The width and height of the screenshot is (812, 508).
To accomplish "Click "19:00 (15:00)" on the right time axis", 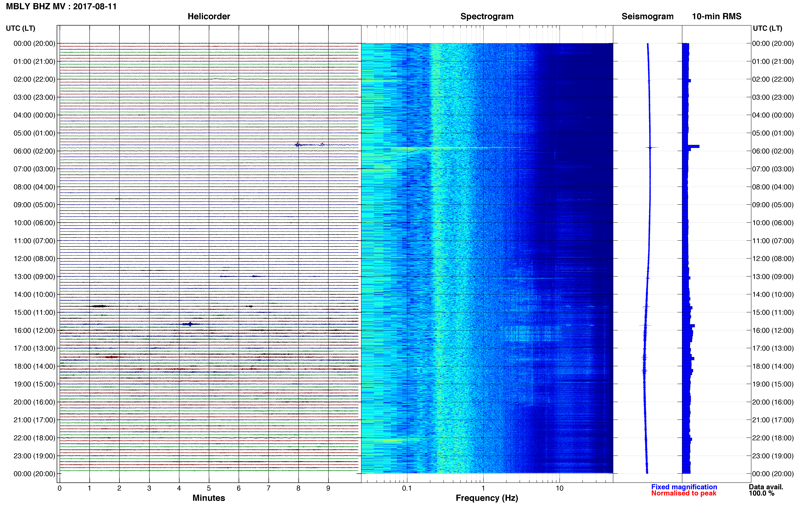I will coord(773,384).
